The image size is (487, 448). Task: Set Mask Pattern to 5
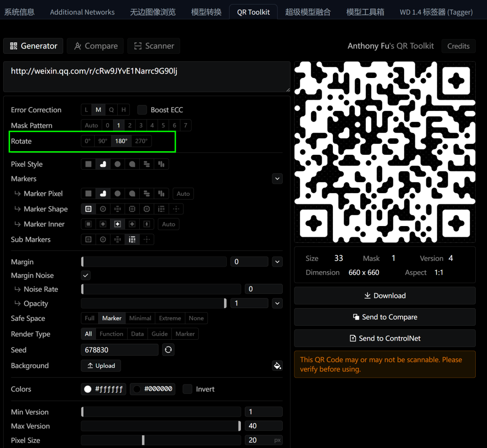[x=163, y=125]
